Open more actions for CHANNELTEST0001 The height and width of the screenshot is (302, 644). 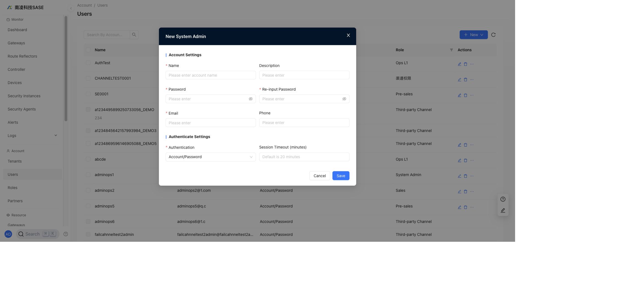[472, 80]
